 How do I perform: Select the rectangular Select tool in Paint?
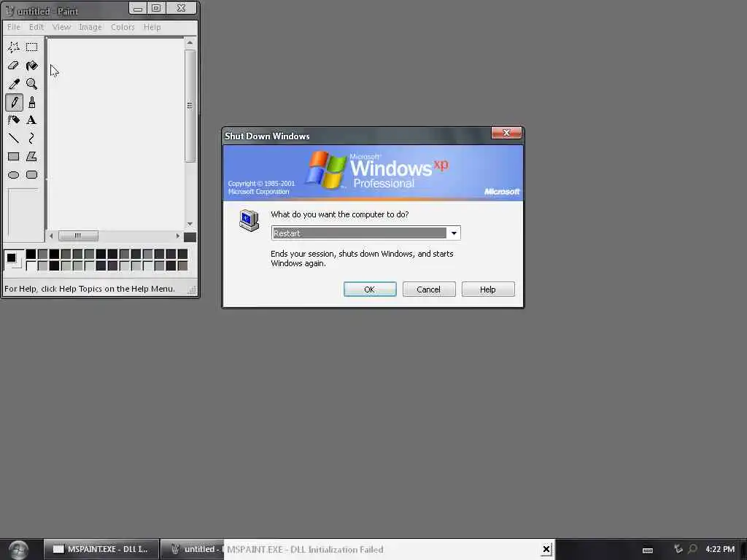[x=32, y=47]
